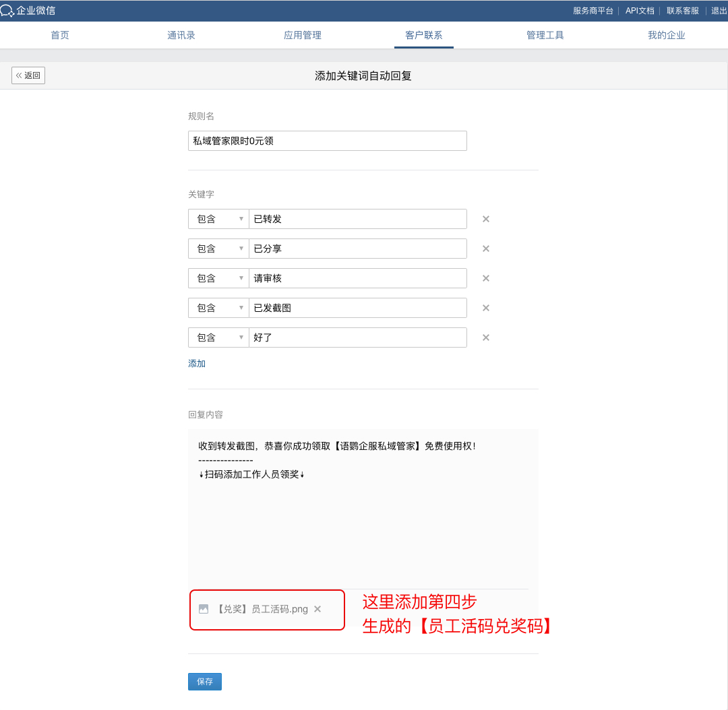Remove the 员工活码.png attachment
The image size is (728, 710).
click(x=317, y=609)
